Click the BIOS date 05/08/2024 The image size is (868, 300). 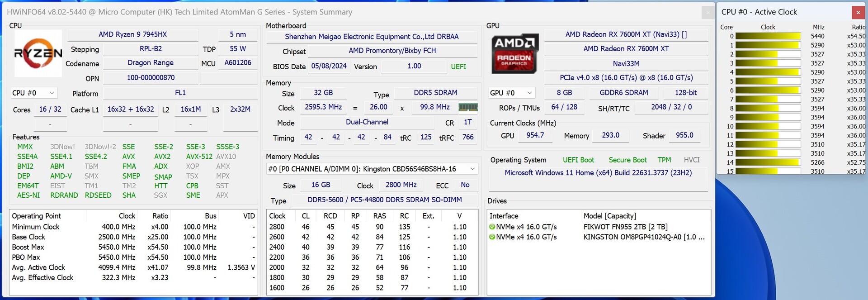(329, 66)
